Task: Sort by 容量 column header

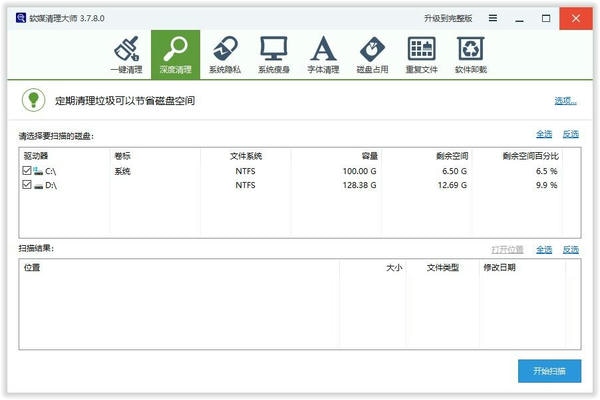Action: 336,156
